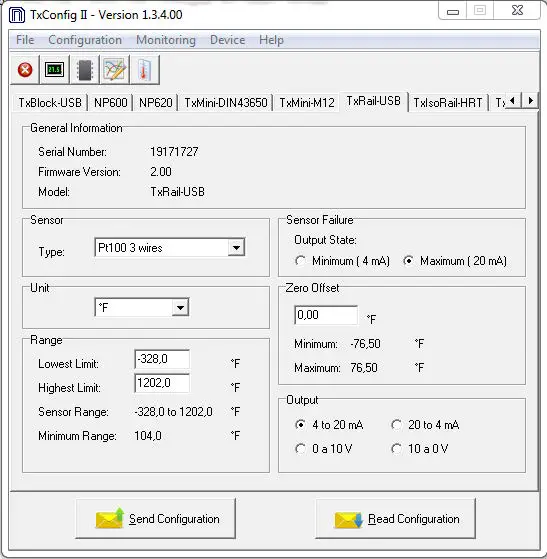Click the envelope icon on Send Configuration
The width and height of the screenshot is (547, 559).
[x=109, y=518]
